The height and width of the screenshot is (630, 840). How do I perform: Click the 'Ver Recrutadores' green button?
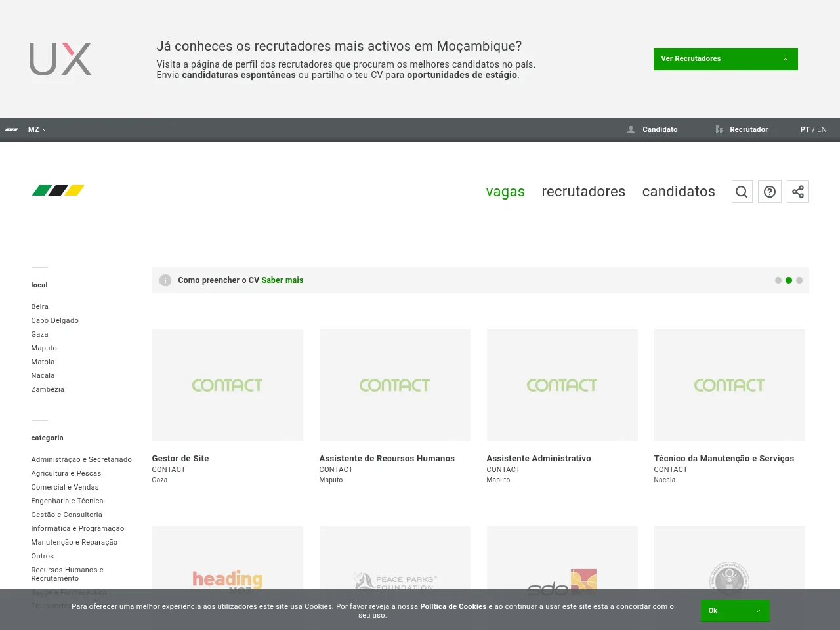pyautogui.click(x=726, y=59)
